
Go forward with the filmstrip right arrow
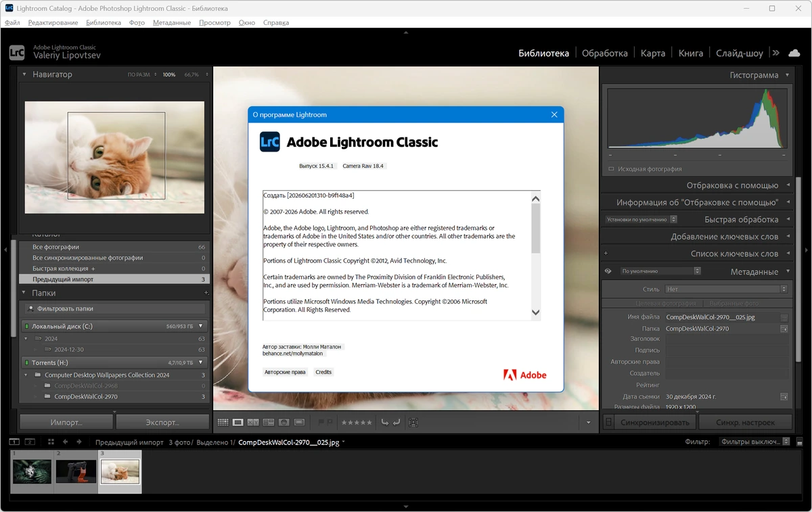(x=79, y=442)
